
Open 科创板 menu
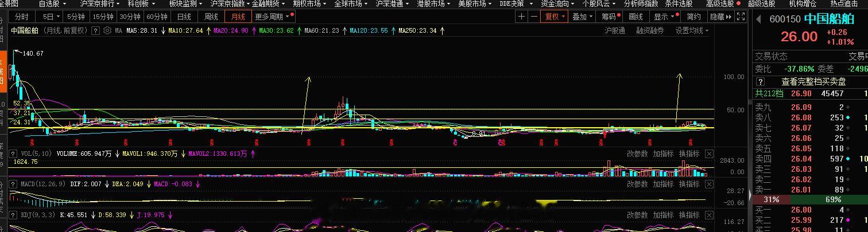(x=141, y=3)
